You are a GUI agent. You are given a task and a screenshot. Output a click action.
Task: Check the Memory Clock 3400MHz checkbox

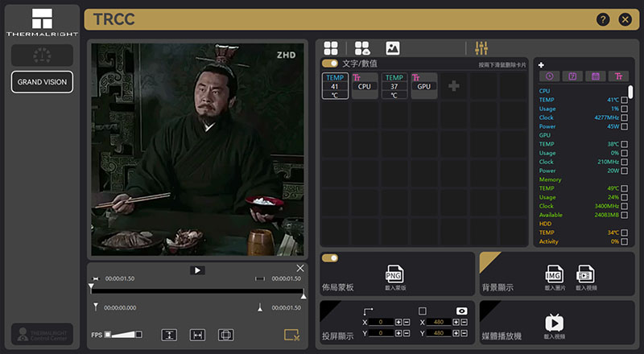tap(625, 206)
